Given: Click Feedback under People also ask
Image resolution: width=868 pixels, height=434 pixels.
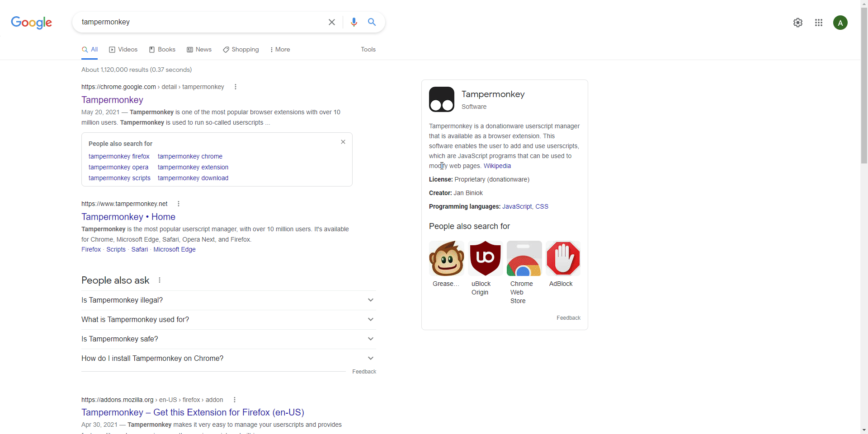Looking at the screenshot, I should tap(364, 372).
